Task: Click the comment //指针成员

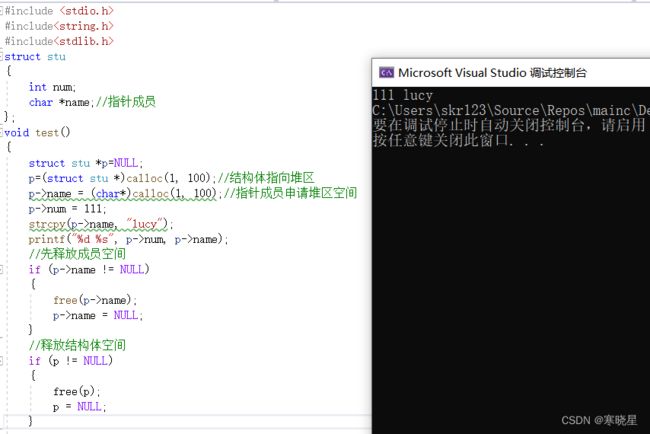Action: [126, 102]
